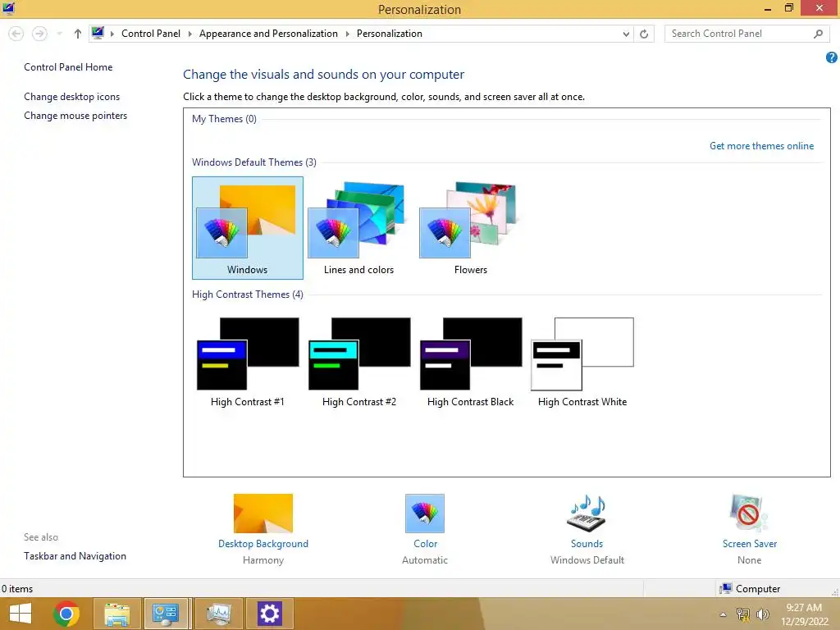Select the Windows theme
The image size is (840, 630).
pyautogui.click(x=248, y=228)
